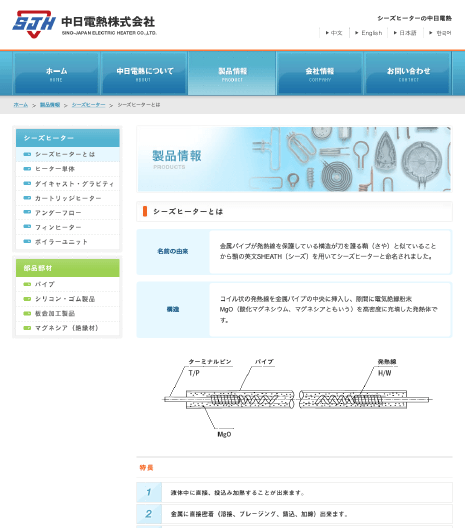Click the MgO label in diagram
The width and height of the screenshot is (465, 528).
tap(224, 434)
